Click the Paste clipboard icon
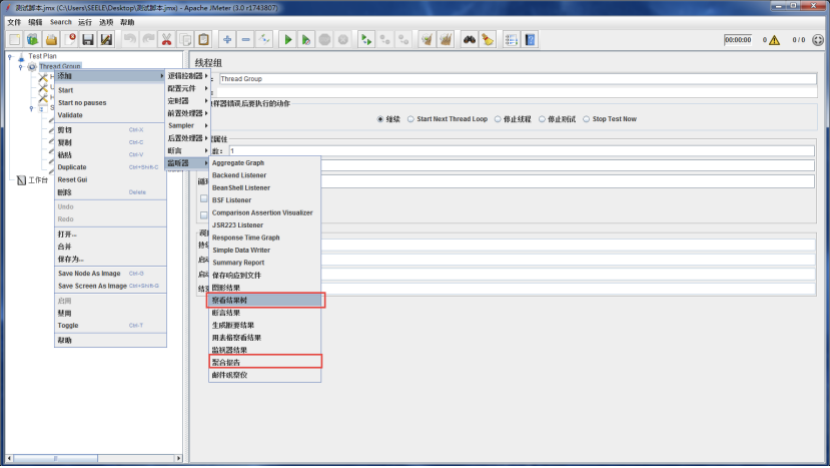Viewport: 830px width, 468px height. (203, 40)
